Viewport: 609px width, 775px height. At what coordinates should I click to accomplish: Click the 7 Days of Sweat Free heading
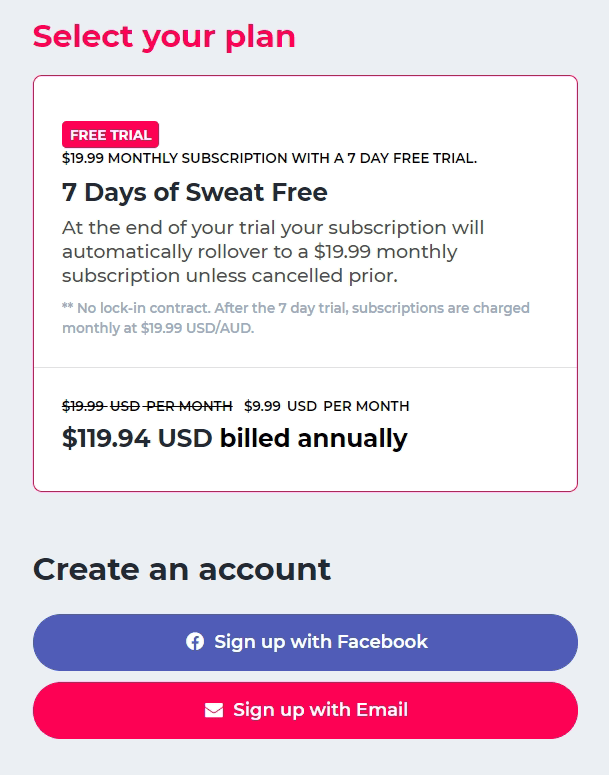click(194, 192)
